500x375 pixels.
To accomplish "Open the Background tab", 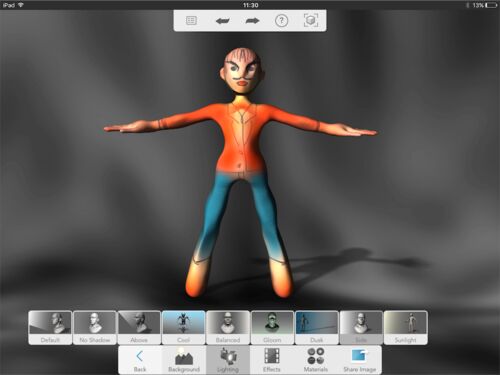I will click(184, 360).
